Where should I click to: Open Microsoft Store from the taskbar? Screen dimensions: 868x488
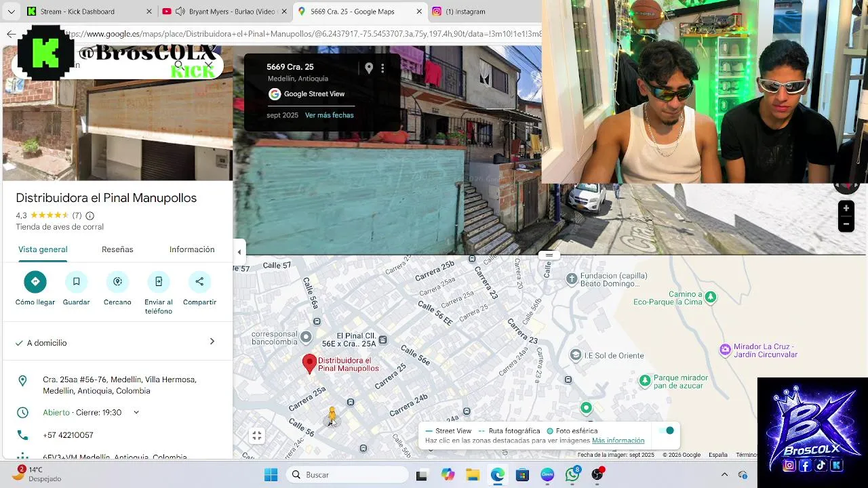pyautogui.click(x=522, y=474)
